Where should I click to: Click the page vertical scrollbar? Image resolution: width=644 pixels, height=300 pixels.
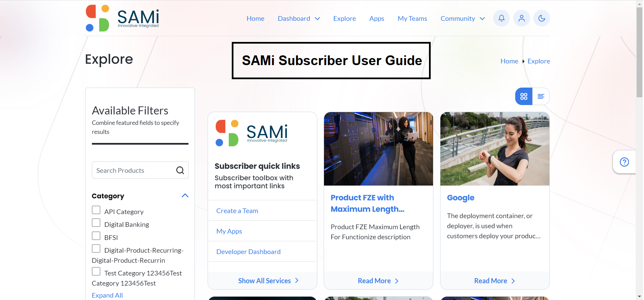639,52
